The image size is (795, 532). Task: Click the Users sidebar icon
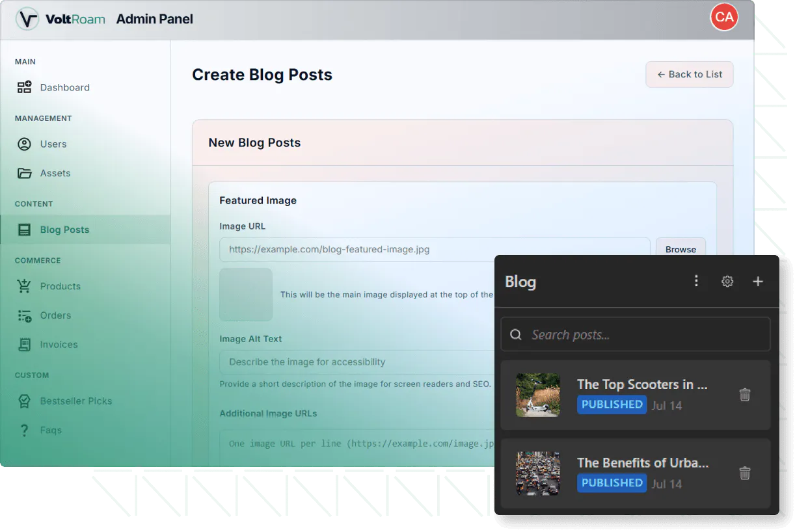tap(24, 144)
